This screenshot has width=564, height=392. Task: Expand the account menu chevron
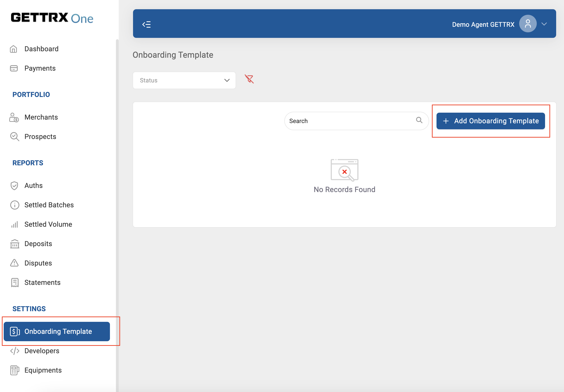point(544,24)
